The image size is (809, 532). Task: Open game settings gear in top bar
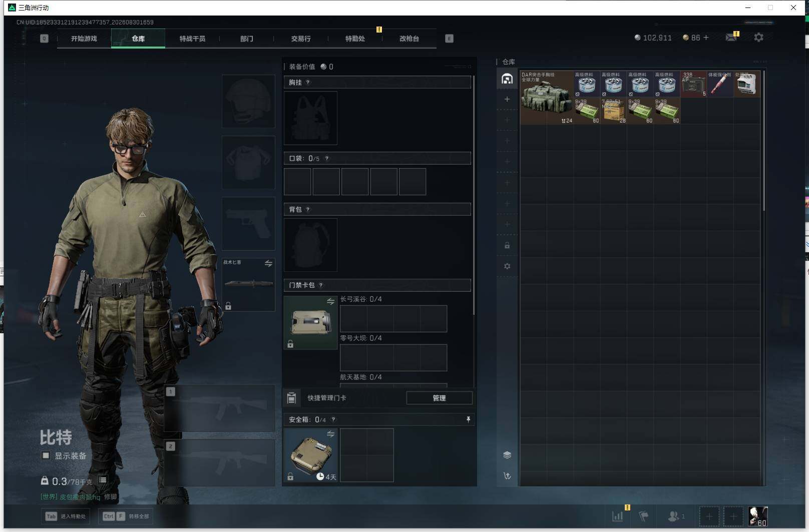point(758,38)
